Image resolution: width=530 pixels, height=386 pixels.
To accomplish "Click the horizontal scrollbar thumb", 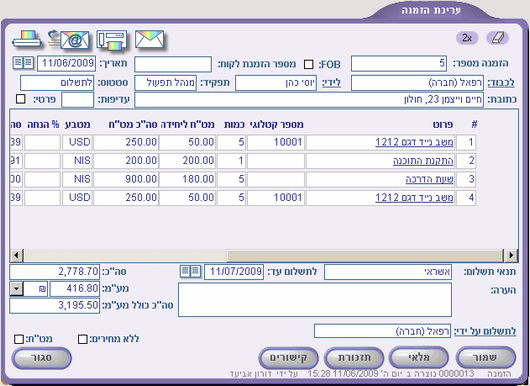I will coord(364,255).
